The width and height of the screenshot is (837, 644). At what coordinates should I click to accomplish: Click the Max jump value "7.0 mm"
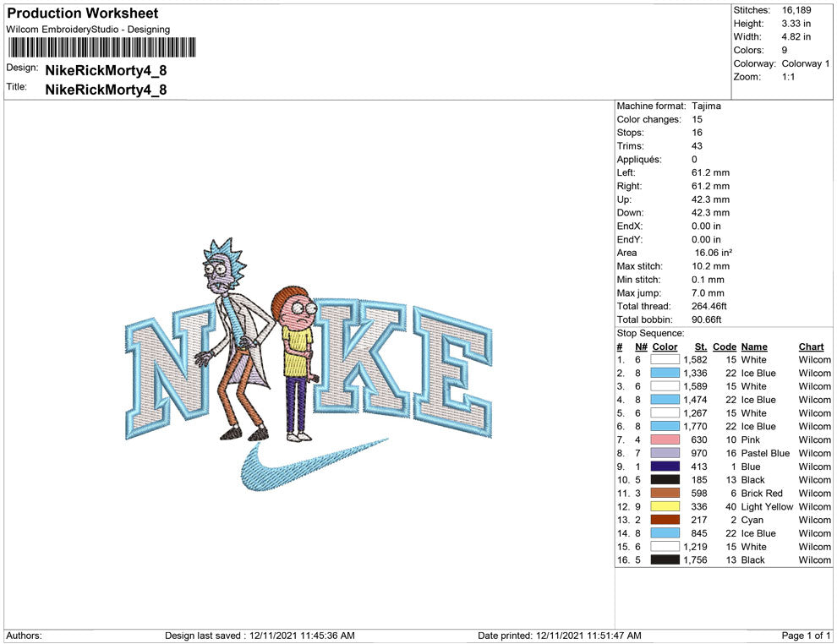pyautogui.click(x=708, y=293)
